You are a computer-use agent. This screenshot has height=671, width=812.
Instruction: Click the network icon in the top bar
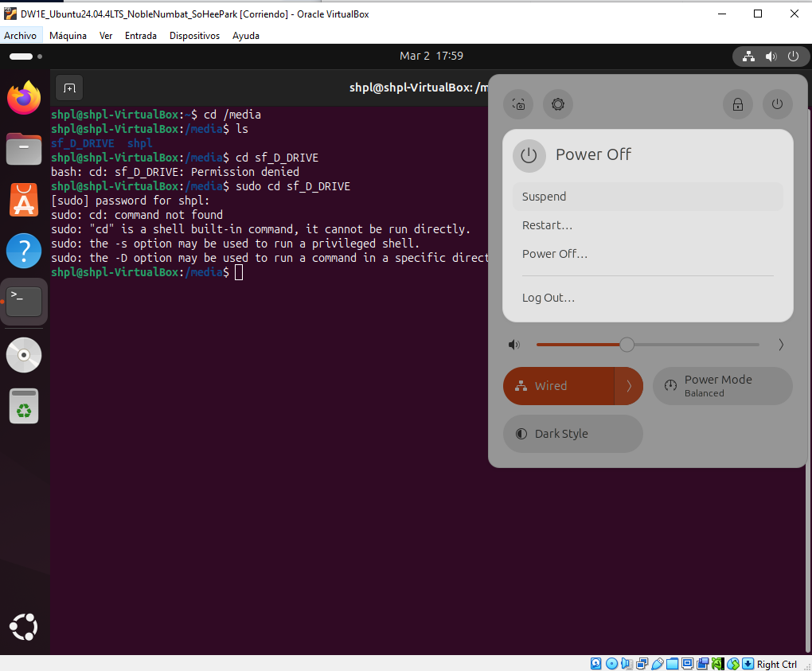pyautogui.click(x=748, y=57)
